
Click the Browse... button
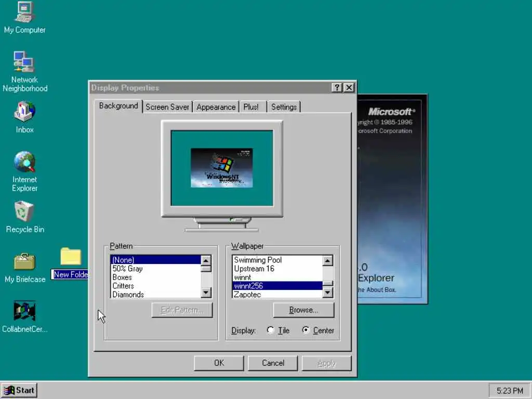[x=303, y=310]
